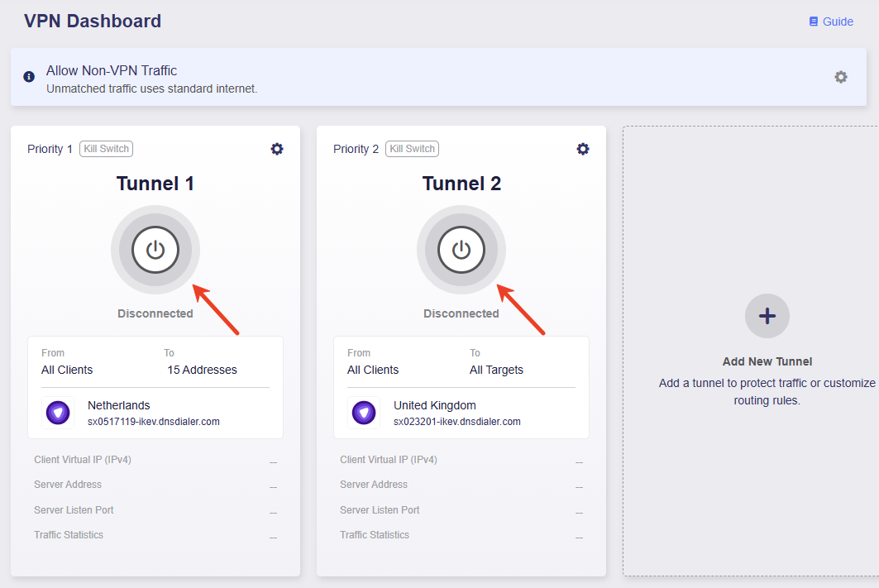Select All Targets destination in Tunnel 2
879x588 pixels.
coord(496,370)
